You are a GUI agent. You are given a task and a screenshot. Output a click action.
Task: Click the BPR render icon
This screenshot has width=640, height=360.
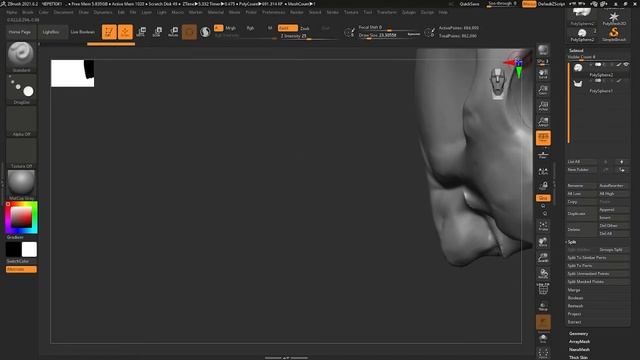click(543, 51)
